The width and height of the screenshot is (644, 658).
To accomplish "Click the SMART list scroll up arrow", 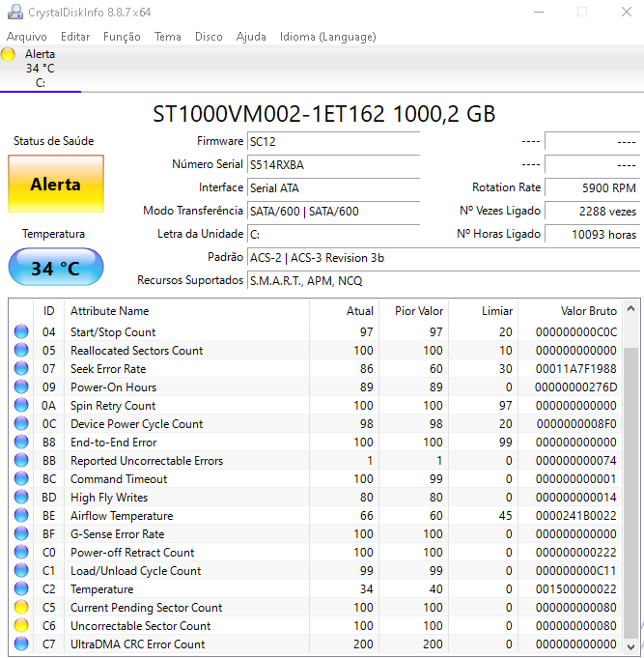I will pos(631,309).
